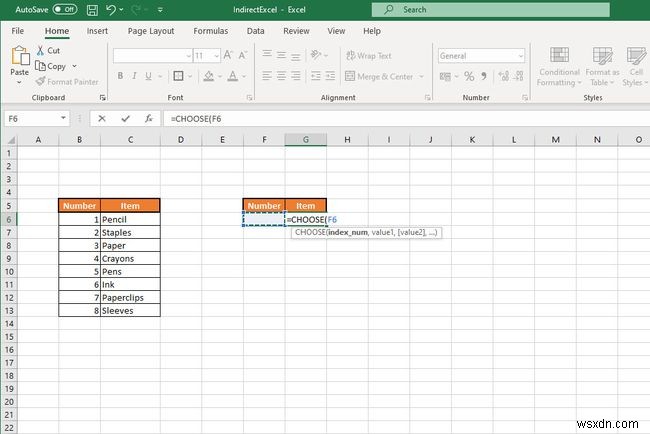Click Decrease Decimal icon
Screen dimensions: 650x434
coord(519,76)
